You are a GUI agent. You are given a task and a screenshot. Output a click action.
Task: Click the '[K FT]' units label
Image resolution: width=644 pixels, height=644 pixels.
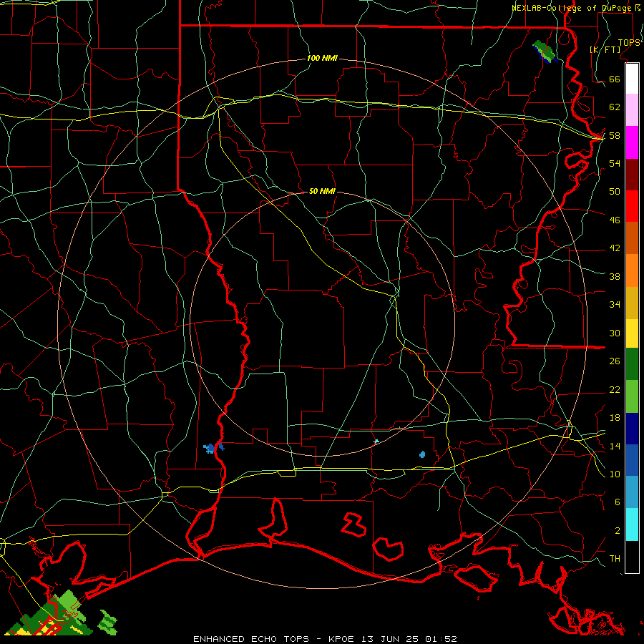pyautogui.click(x=605, y=49)
